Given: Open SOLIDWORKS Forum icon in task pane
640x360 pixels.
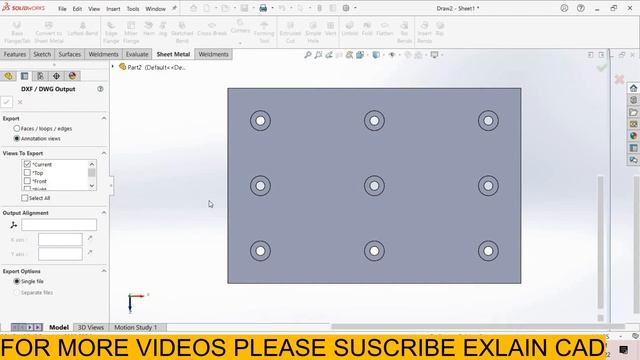Looking at the screenshot, I should pos(633,160).
